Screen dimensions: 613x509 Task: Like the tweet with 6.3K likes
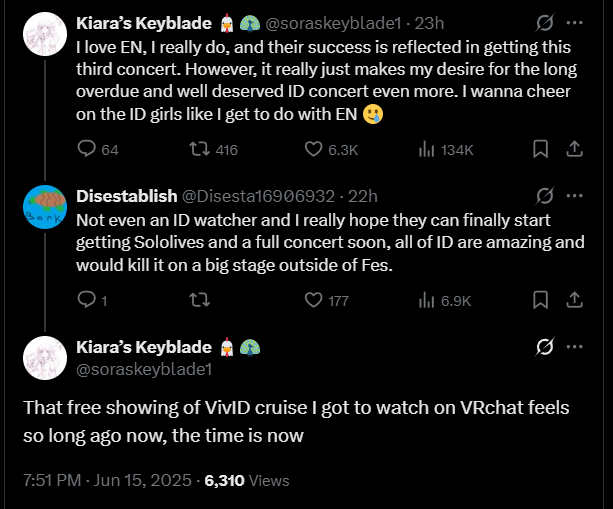tap(314, 149)
